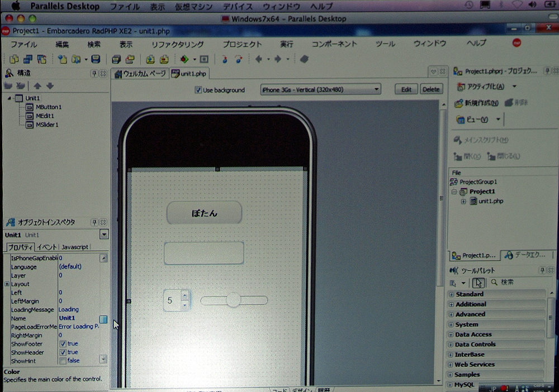
Task: Open the 実行 menu
Action: point(287,44)
